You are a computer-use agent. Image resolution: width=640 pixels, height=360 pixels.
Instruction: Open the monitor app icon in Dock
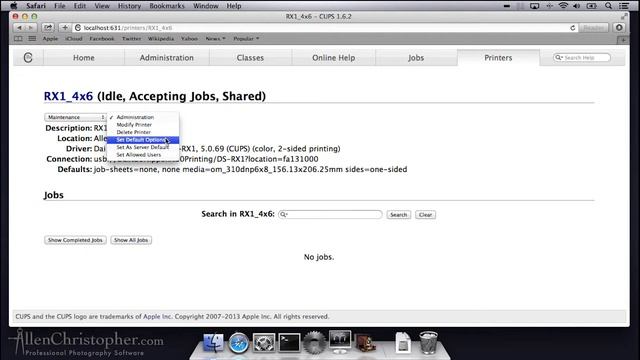340,342
